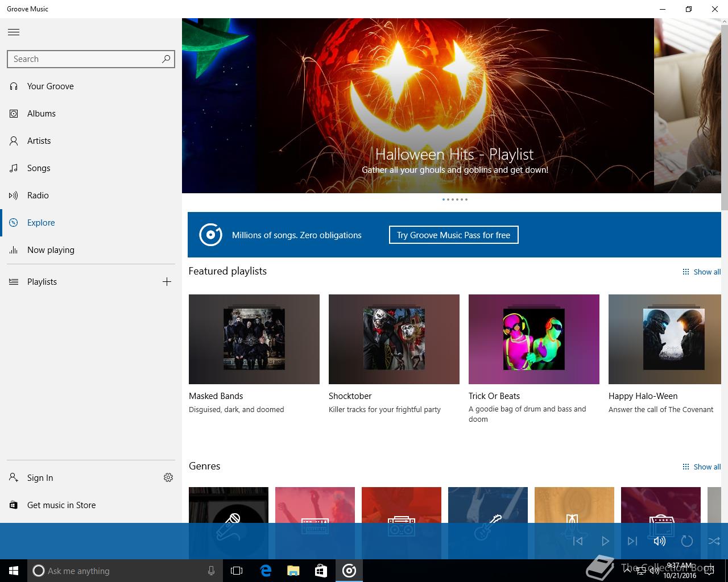Viewport: 728px width, 582px height.
Task: Click the Explore compass icon
Action: tap(14, 223)
